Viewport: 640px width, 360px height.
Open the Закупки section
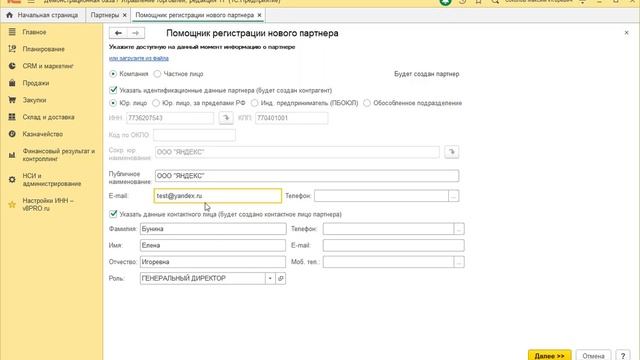coord(34,100)
